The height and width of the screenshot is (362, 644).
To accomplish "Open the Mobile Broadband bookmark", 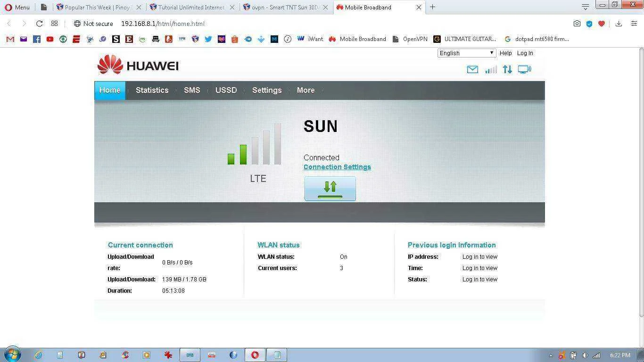I will pyautogui.click(x=357, y=39).
